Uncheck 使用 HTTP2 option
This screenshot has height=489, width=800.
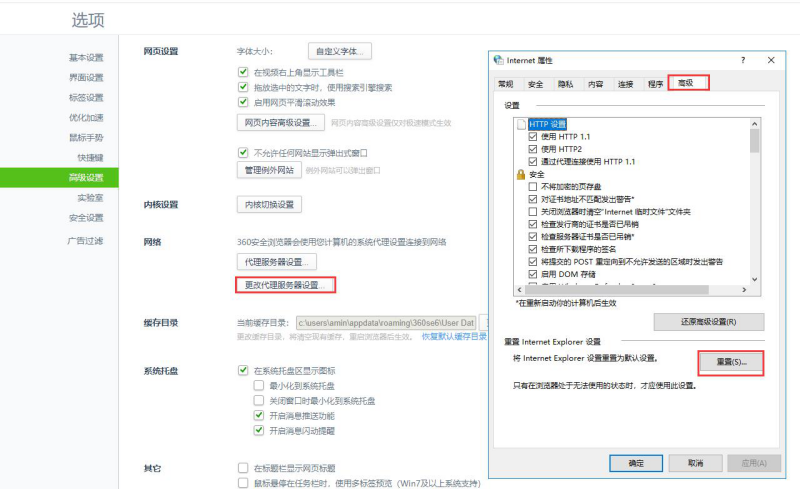533,149
